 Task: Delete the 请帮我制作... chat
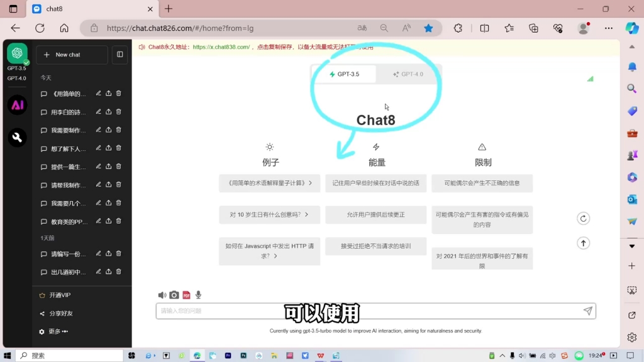[x=119, y=185]
